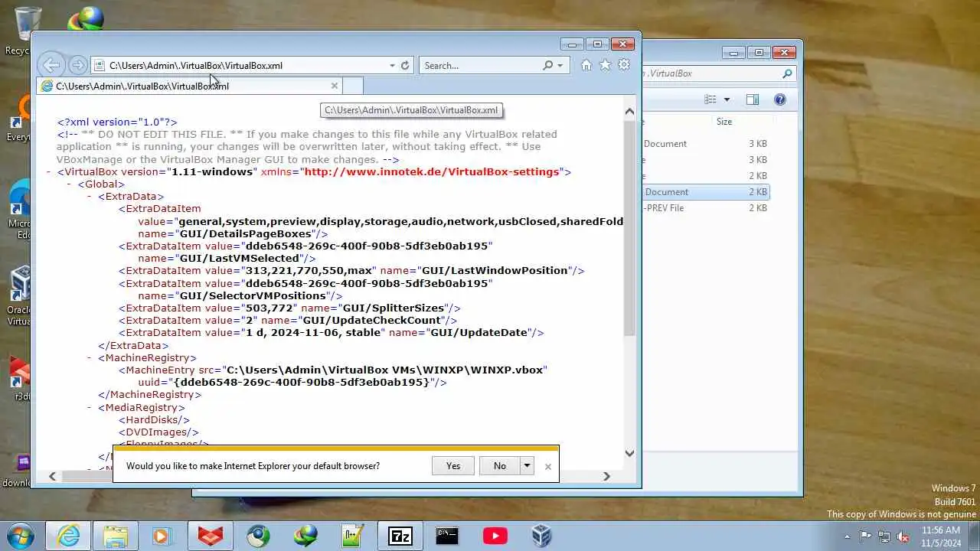Click Yes to set IE as default
This screenshot has width=980, height=551.
point(453,465)
